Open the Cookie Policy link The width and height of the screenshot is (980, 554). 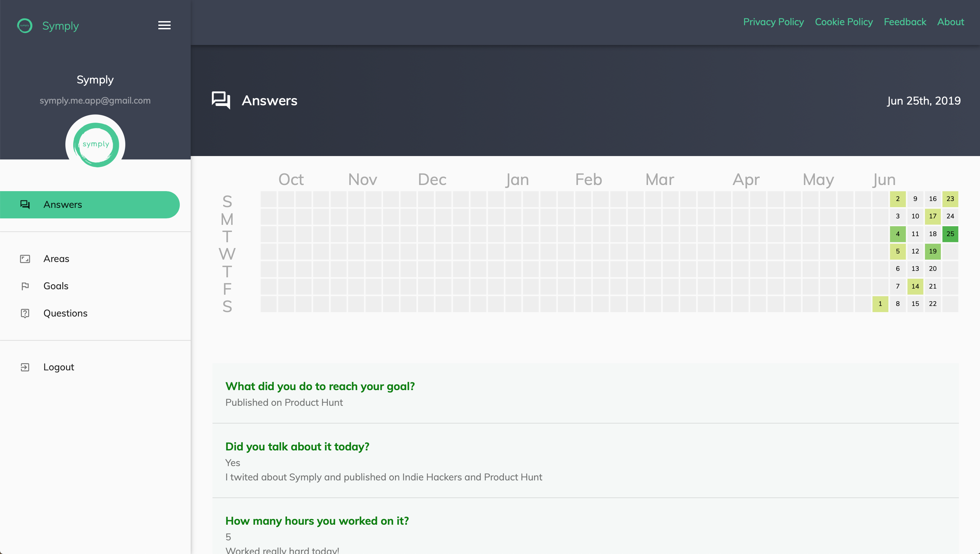coord(843,22)
